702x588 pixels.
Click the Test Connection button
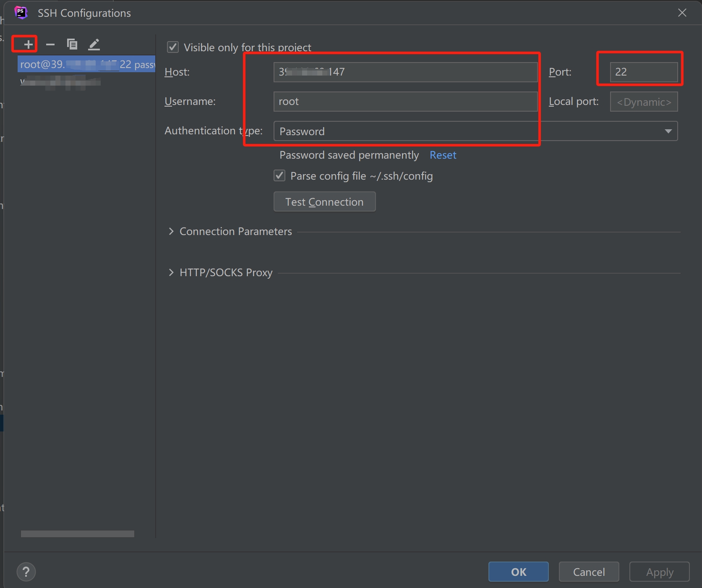[324, 202]
